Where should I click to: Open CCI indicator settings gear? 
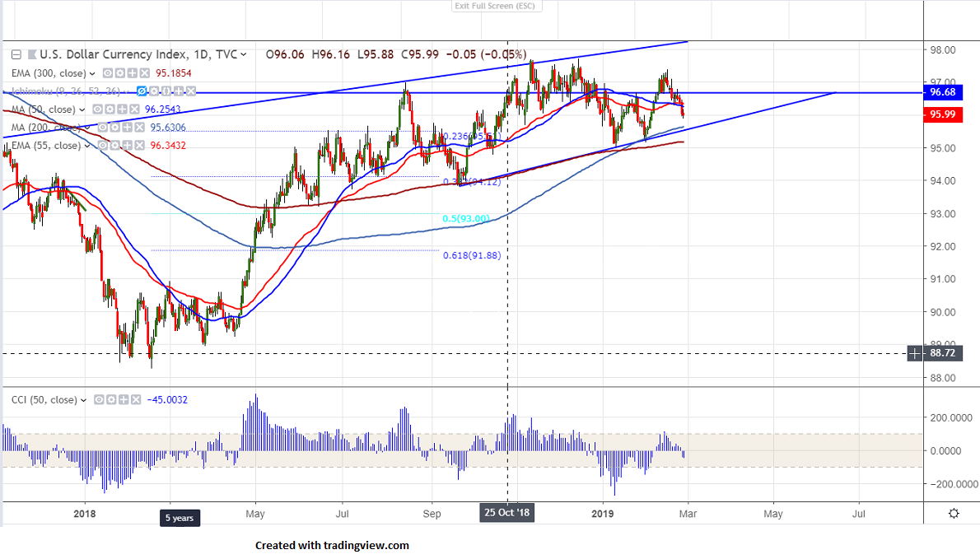[110, 400]
